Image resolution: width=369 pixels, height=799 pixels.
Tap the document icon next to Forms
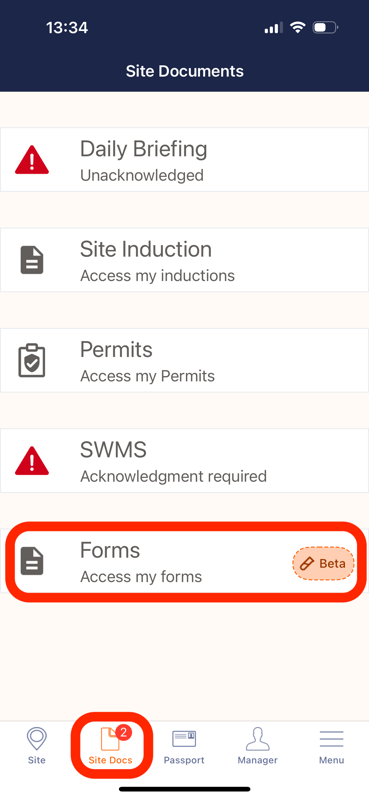[32, 561]
